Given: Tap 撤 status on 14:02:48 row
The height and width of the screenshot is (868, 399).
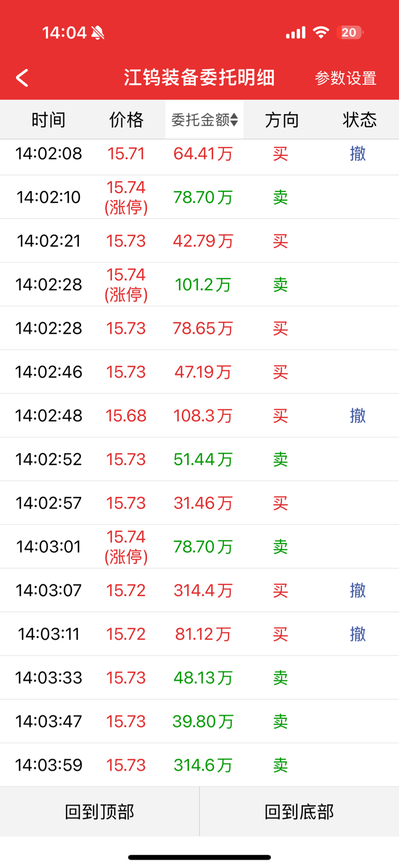Looking at the screenshot, I should [357, 416].
